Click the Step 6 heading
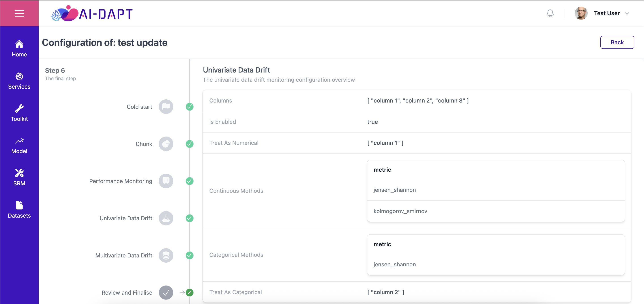Image resolution: width=644 pixels, height=304 pixels. [55, 71]
